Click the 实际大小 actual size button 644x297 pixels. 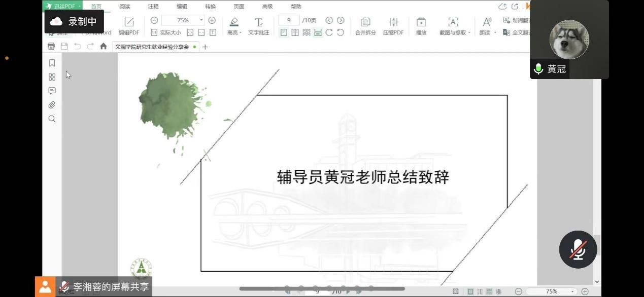(x=166, y=32)
